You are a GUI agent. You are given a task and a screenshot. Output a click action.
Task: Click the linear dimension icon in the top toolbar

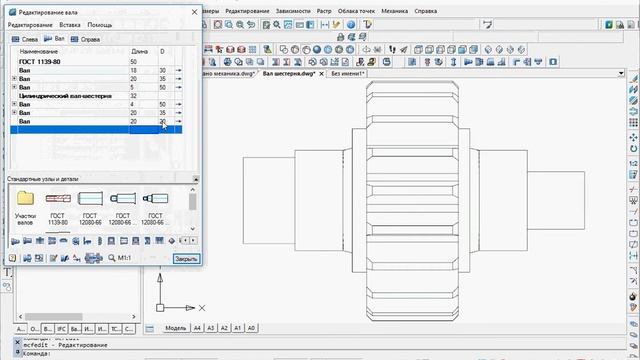pos(325,24)
